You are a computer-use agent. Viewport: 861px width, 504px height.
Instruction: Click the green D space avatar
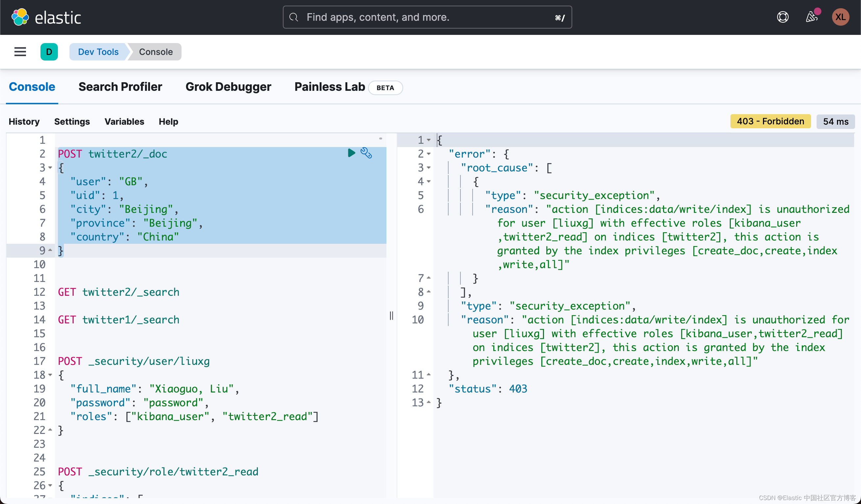tap(49, 52)
